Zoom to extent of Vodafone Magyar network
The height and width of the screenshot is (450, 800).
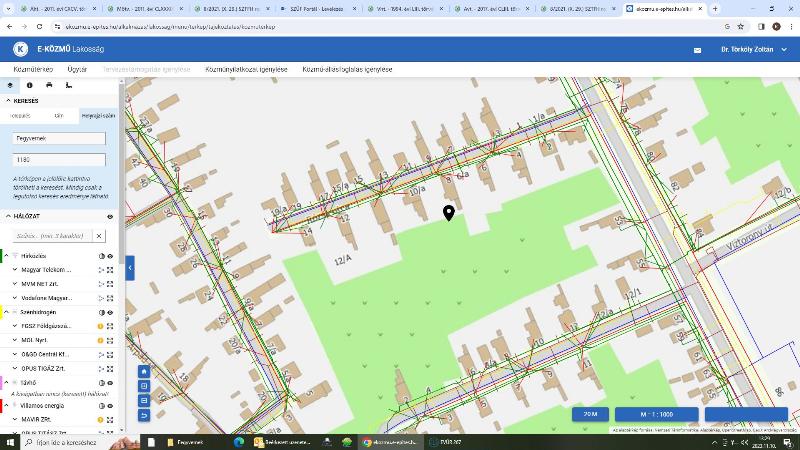pos(110,298)
